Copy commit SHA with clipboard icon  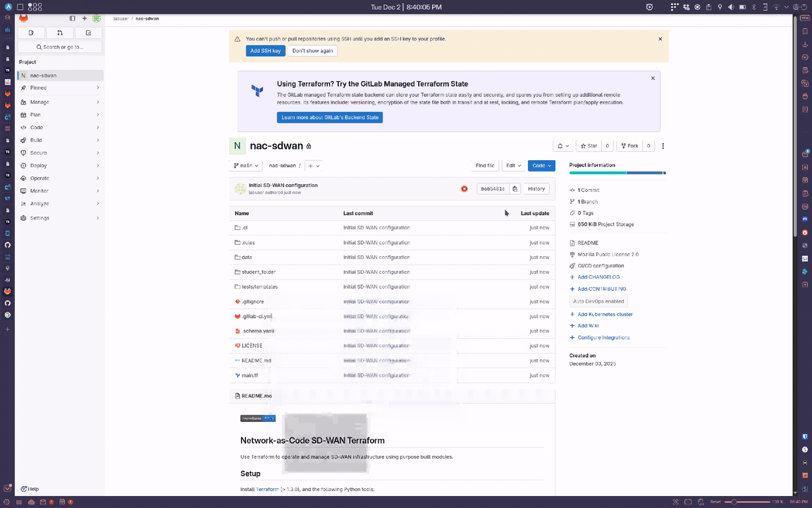(x=515, y=188)
